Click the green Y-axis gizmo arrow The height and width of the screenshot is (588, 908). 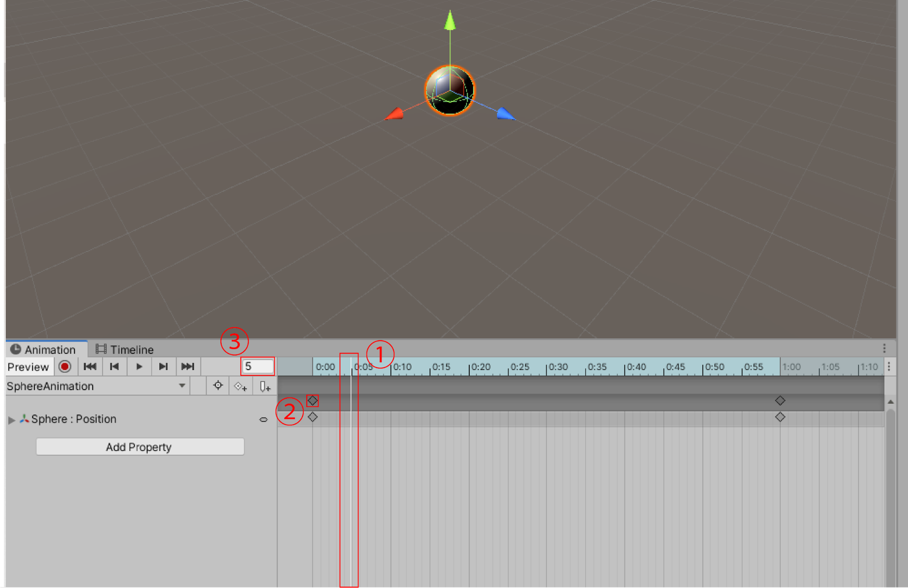coord(450,21)
